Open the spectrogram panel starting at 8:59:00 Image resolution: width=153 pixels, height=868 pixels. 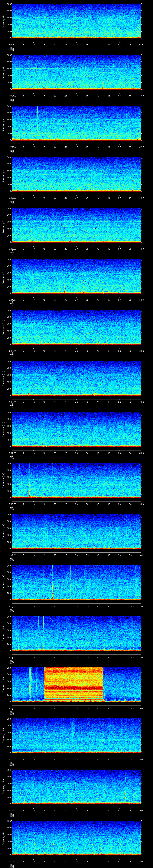tap(76, 21)
